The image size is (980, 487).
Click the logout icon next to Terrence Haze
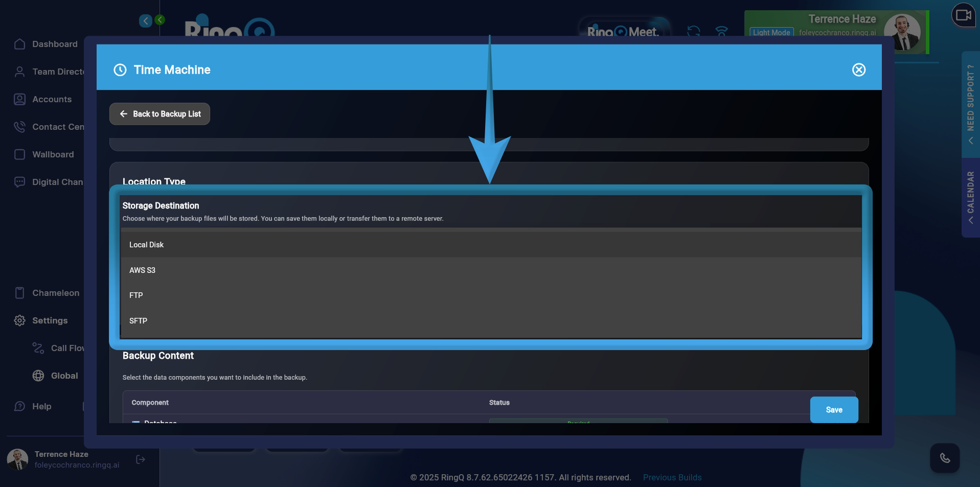pyautogui.click(x=140, y=459)
